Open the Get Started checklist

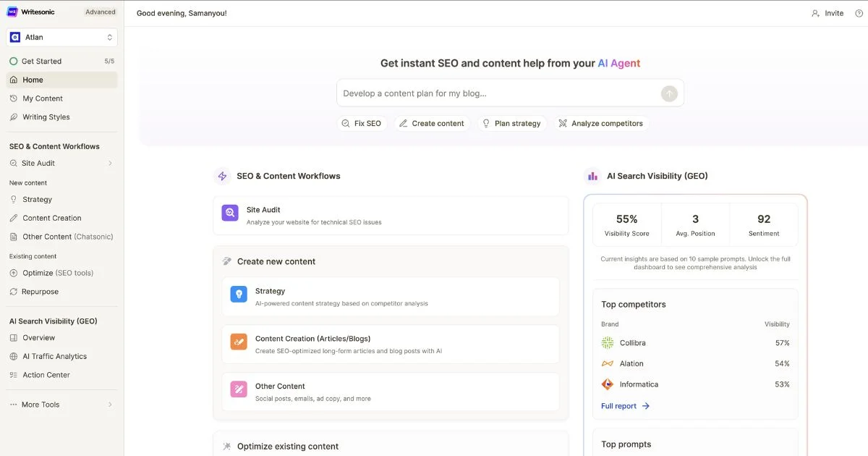[62, 62]
